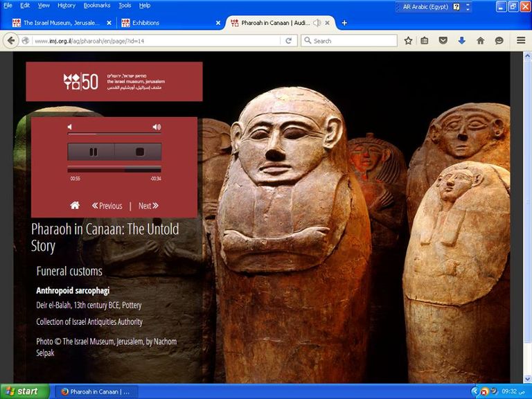Open the Windows Start menu
This screenshot has height=399, width=532.
pyautogui.click(x=24, y=391)
